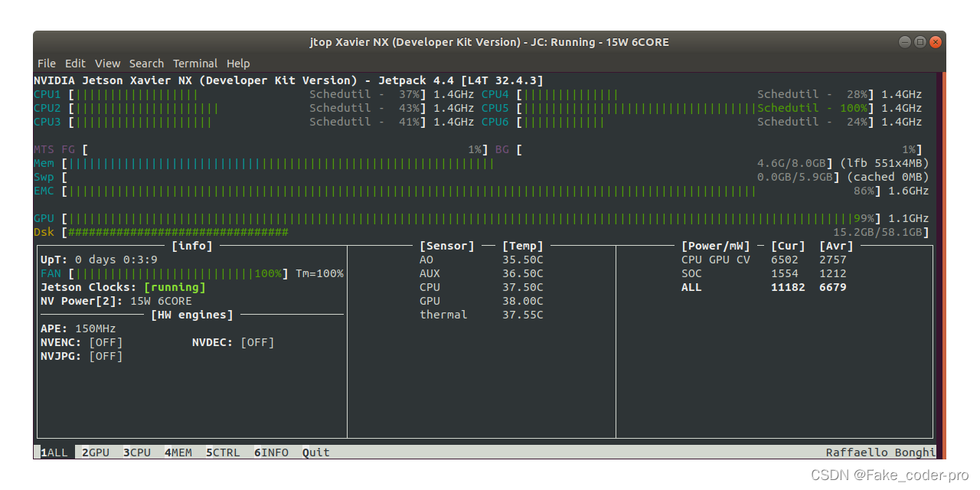Click the 1.1GHz GPU frequency value
Image resolution: width=980 pixels, height=490 pixels.
coord(909,218)
